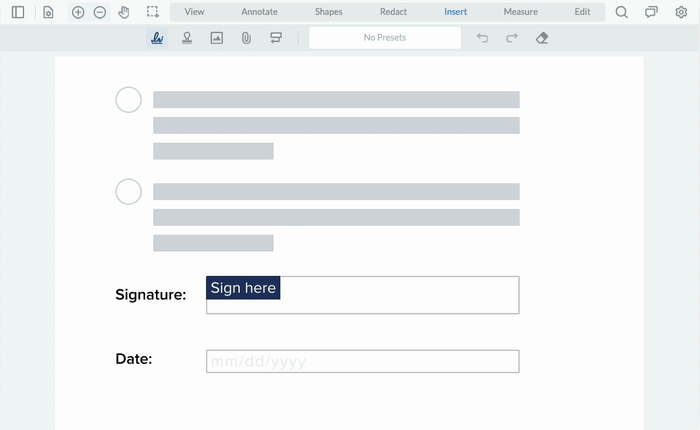This screenshot has width=700, height=430.
Task: Zoom out with the minus icon
Action: pyautogui.click(x=100, y=12)
